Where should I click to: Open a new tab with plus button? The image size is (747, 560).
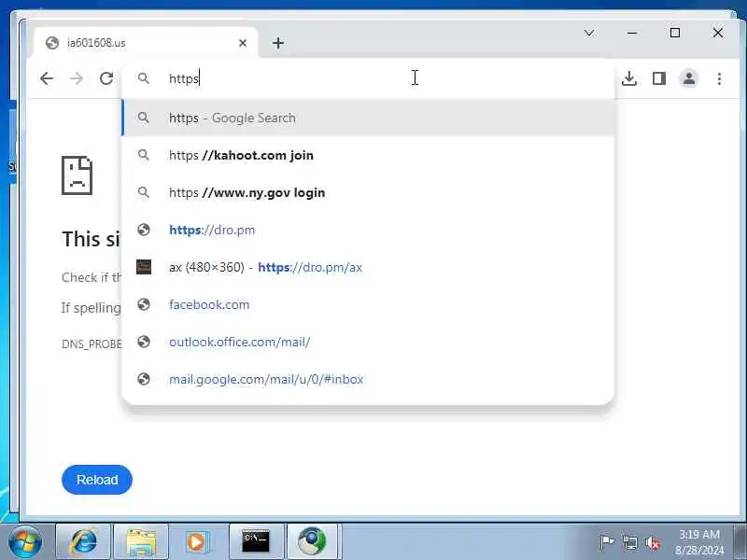pos(278,43)
